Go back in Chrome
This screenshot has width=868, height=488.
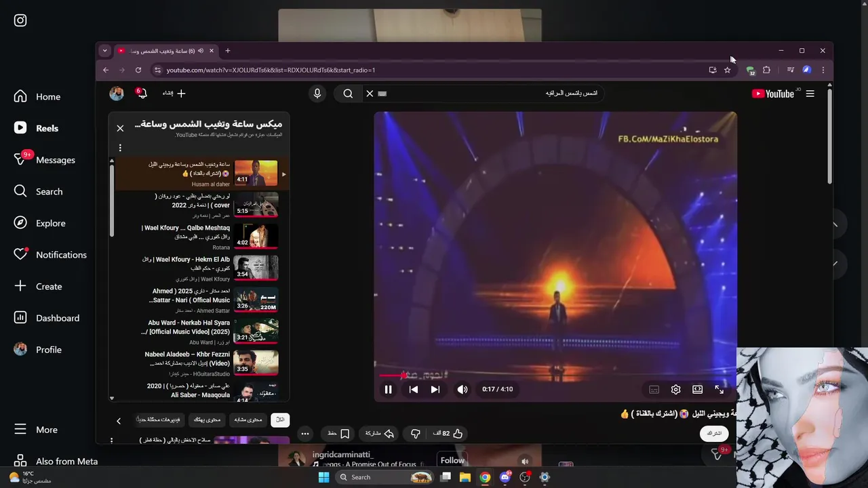click(106, 70)
